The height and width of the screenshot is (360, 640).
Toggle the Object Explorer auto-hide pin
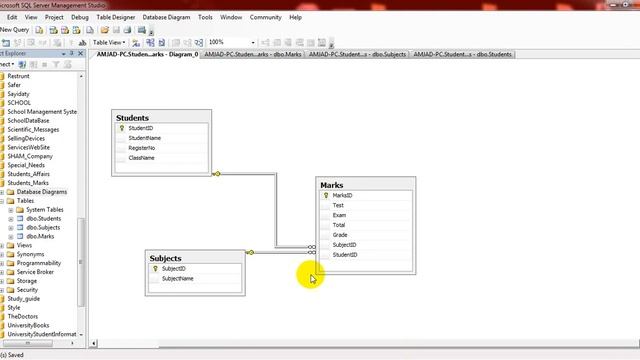(x=72, y=53)
